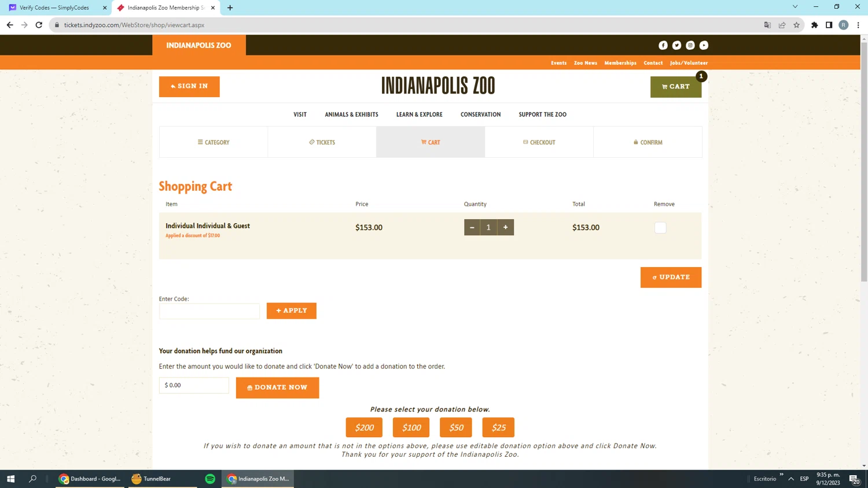This screenshot has height=488, width=868.
Task: Click the browser back arrow
Action: click(10, 25)
